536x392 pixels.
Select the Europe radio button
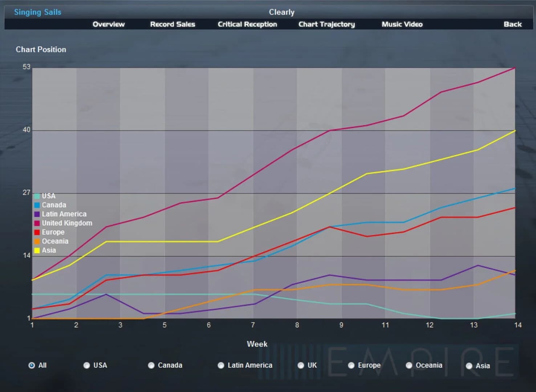(x=351, y=366)
